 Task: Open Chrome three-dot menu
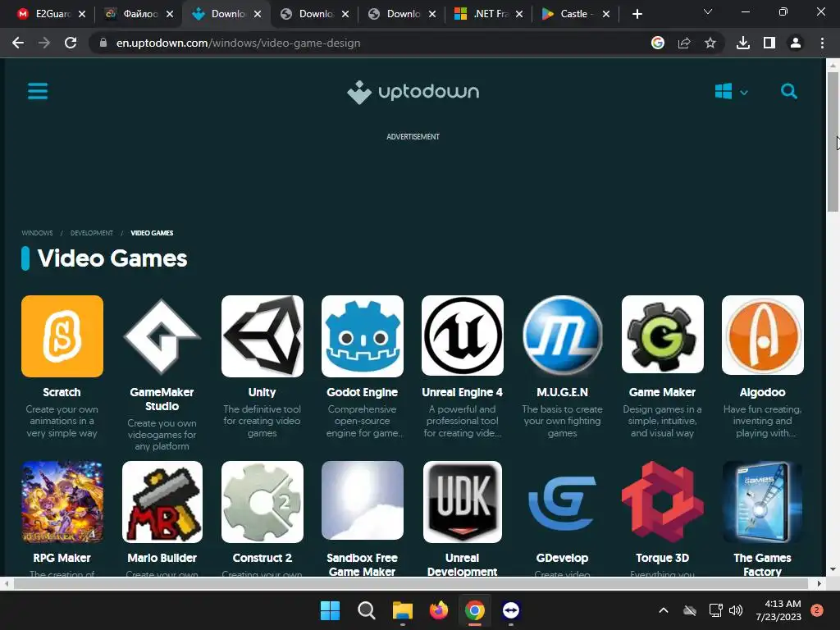822,43
